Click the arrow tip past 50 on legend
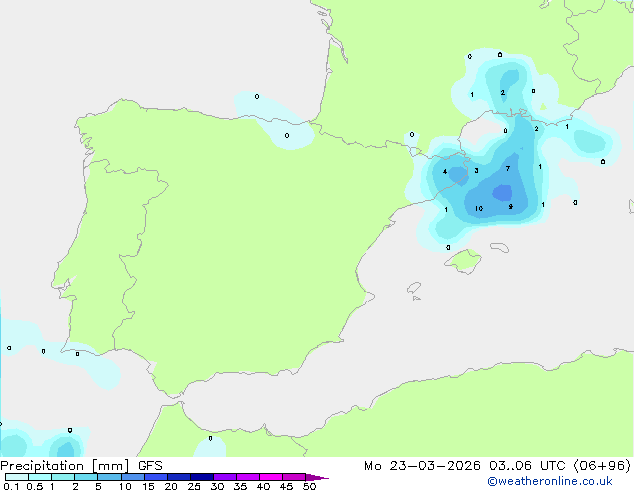This screenshot has width=634, height=490. (319, 477)
